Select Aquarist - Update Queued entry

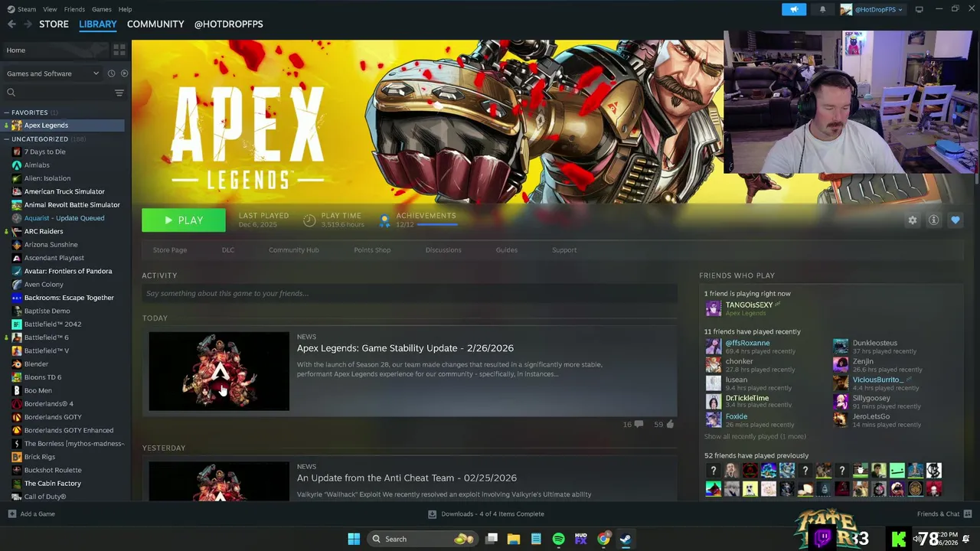[x=64, y=218]
